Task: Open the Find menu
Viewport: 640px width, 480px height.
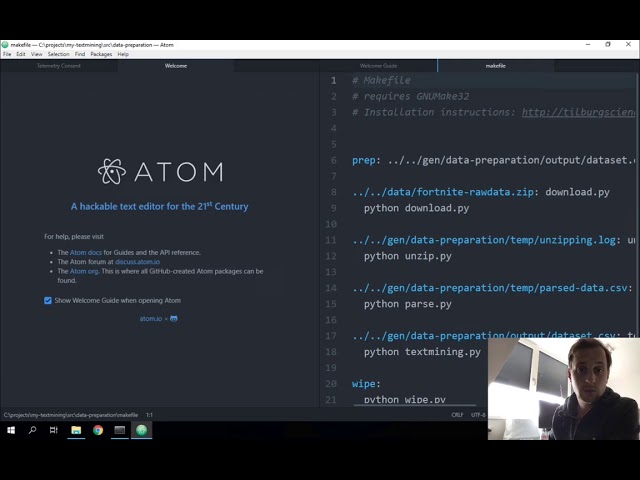Action: (80, 54)
